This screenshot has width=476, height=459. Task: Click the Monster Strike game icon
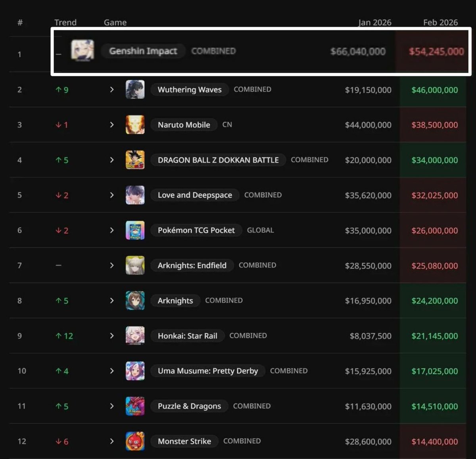135,441
